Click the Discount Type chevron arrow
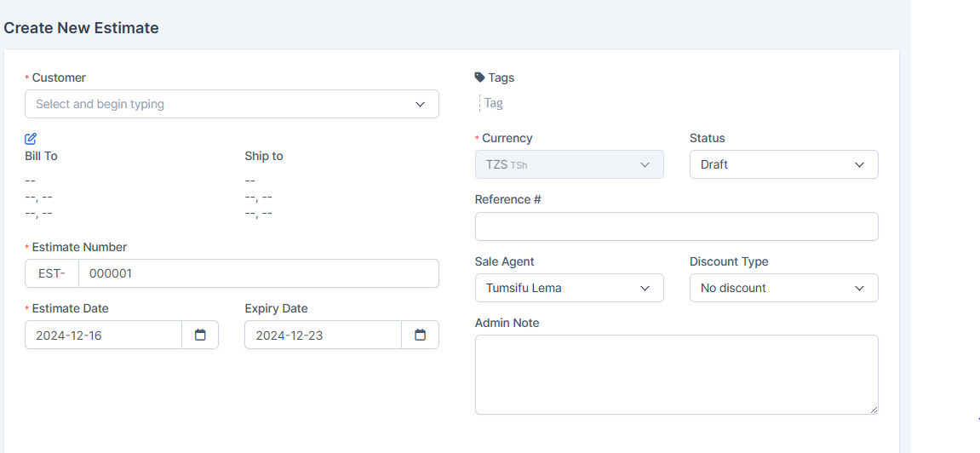This screenshot has width=980, height=453. point(859,288)
